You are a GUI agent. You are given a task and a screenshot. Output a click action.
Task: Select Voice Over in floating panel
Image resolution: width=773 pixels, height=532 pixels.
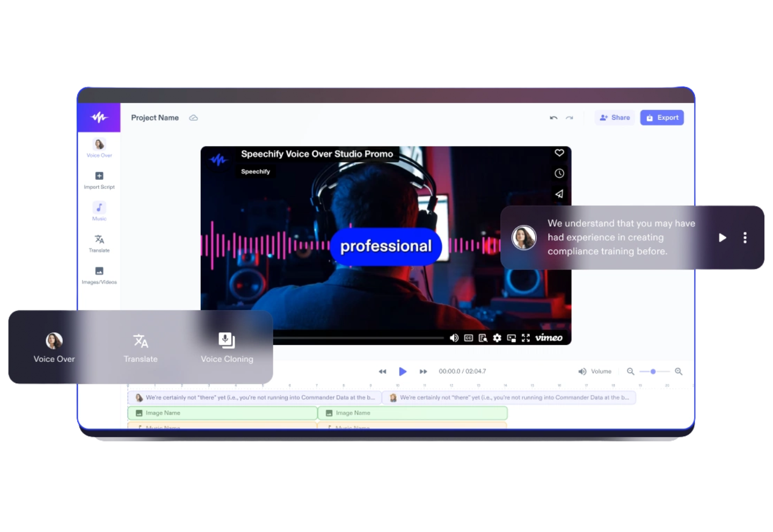click(54, 347)
